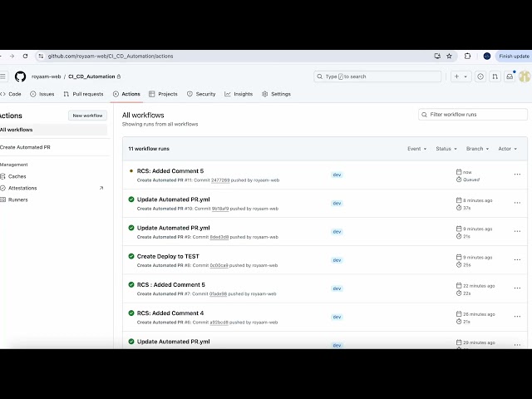This screenshot has width=532, height=399.
Task: Expand the Status filter dropdown
Action: coord(446,149)
